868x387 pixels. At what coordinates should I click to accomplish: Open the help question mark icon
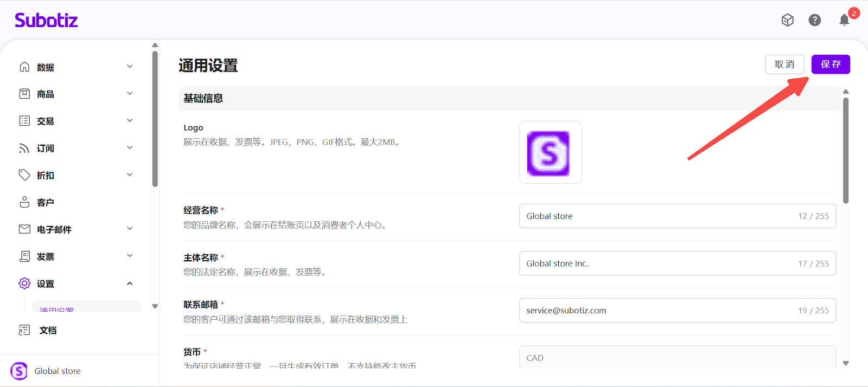pyautogui.click(x=814, y=20)
